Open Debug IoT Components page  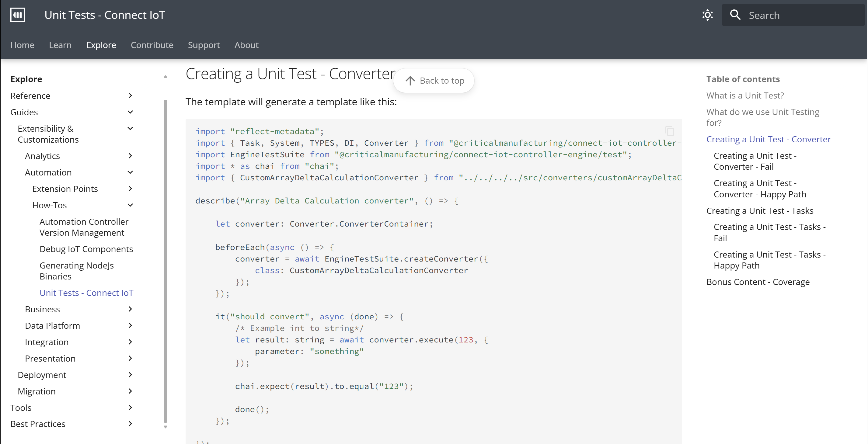86,249
